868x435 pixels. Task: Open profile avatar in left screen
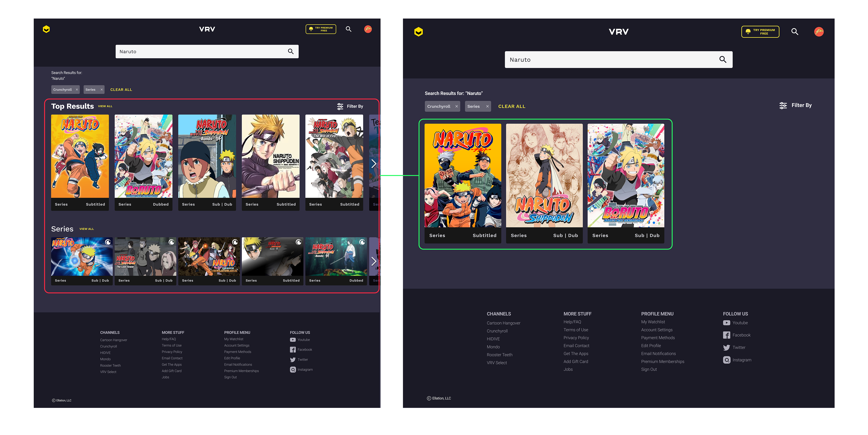[368, 29]
